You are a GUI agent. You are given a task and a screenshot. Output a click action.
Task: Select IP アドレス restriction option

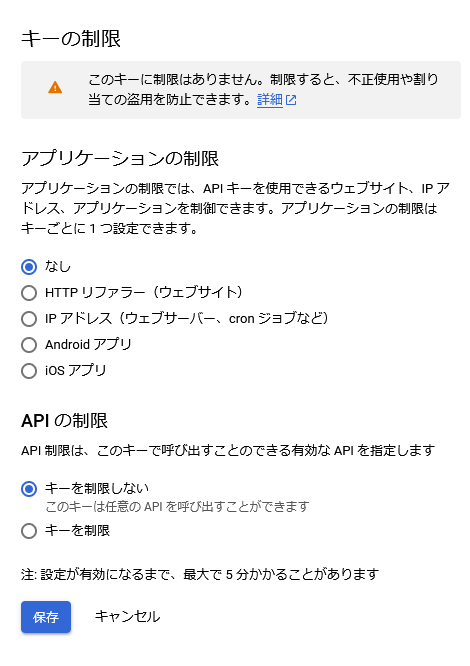pos(29,319)
